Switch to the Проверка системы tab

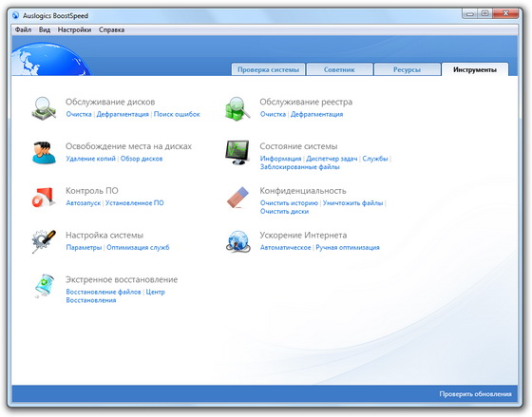coord(268,69)
